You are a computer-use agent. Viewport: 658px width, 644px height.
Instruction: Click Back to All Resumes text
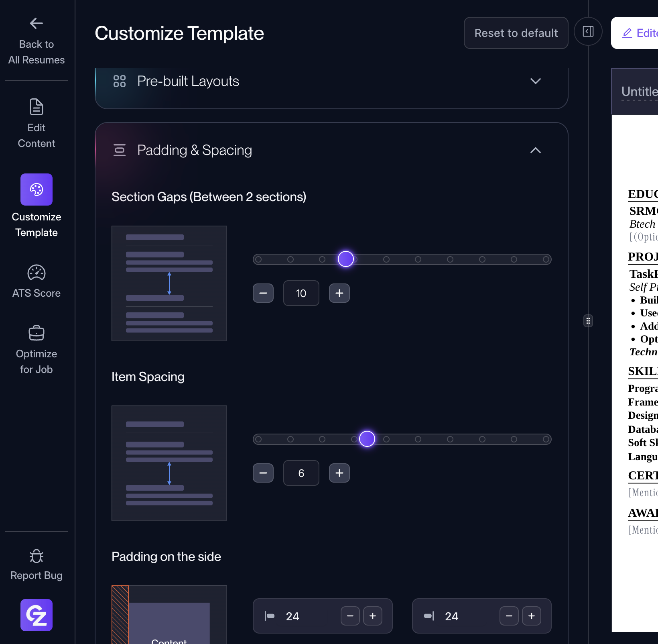[x=37, y=52]
